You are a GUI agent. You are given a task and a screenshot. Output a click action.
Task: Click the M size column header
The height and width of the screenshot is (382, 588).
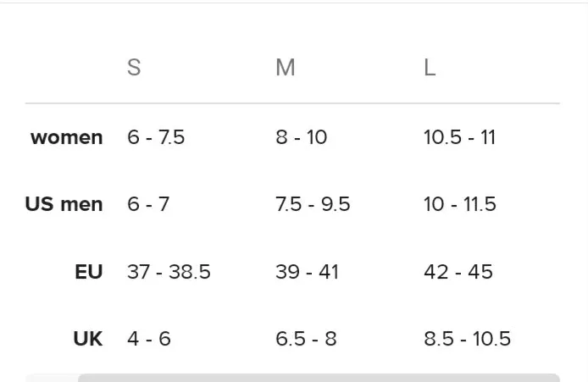[285, 68]
